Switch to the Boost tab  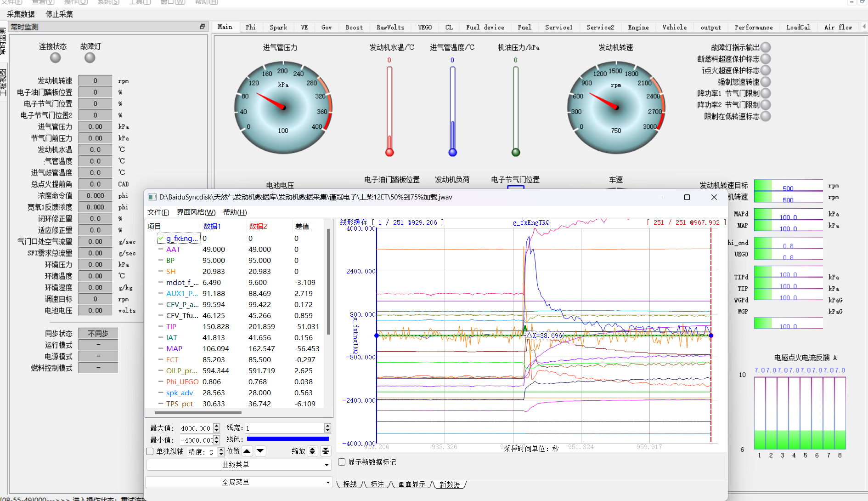(x=354, y=27)
